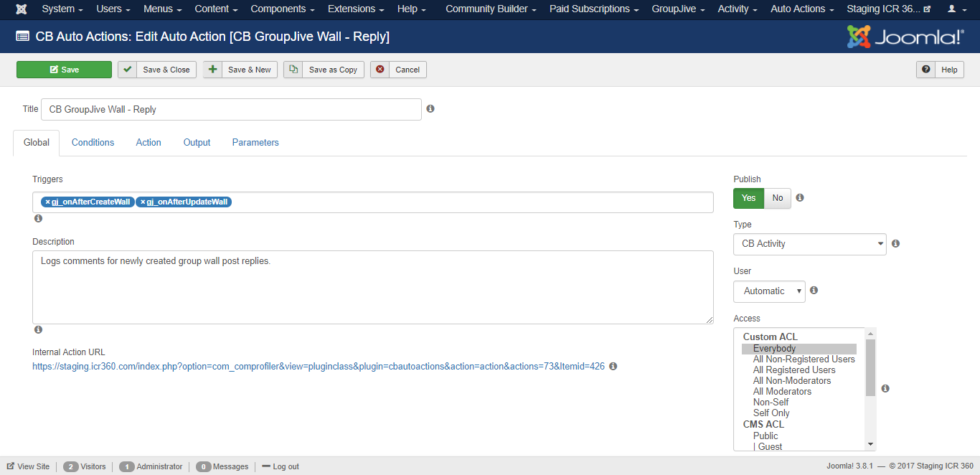Open the Menus dropdown menu
Screen dimensions: 980x475
tap(162, 9)
